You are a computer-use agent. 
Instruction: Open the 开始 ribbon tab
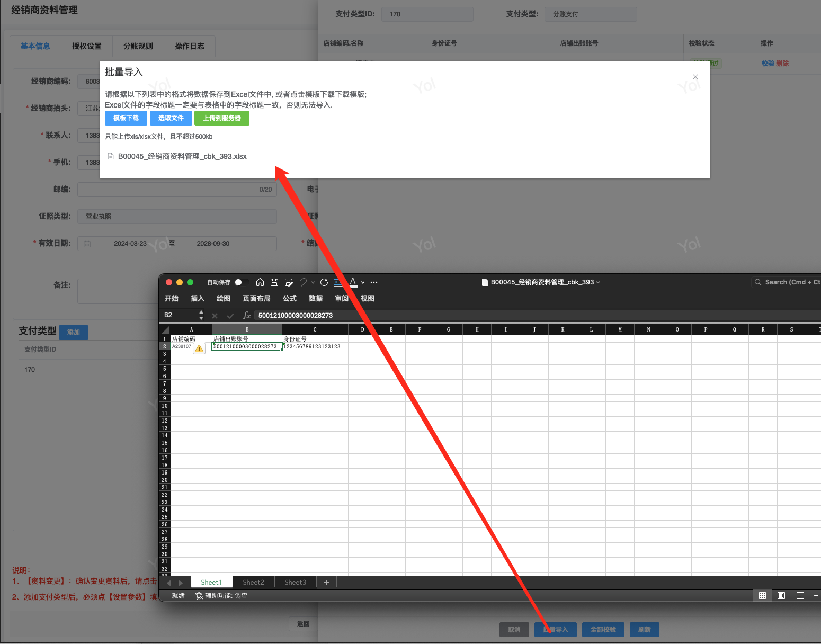click(x=172, y=299)
